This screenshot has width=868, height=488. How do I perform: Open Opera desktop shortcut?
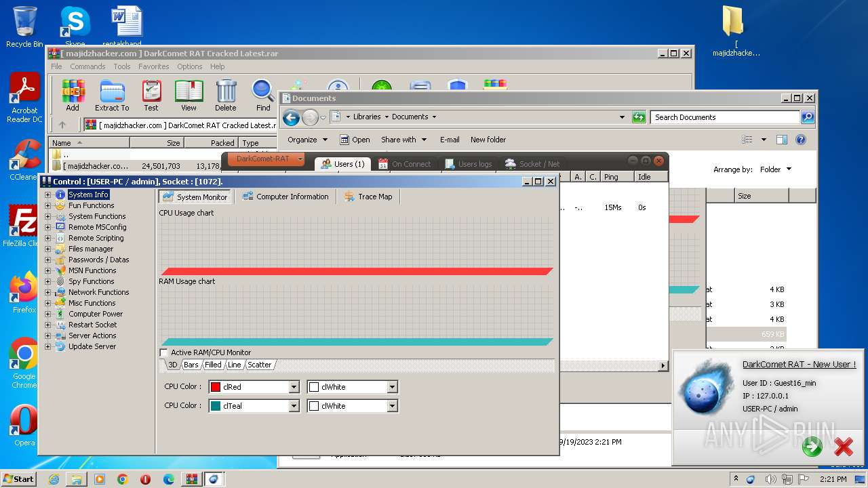(24, 426)
